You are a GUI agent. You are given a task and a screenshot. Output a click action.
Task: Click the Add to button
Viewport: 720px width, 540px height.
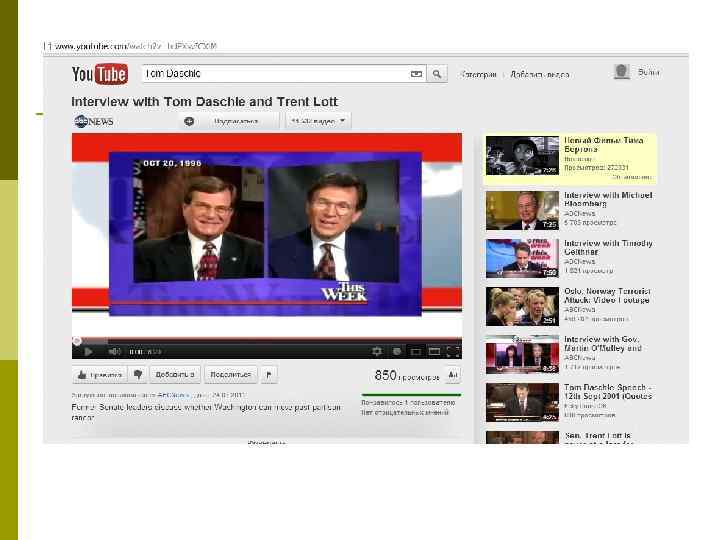click(x=174, y=375)
